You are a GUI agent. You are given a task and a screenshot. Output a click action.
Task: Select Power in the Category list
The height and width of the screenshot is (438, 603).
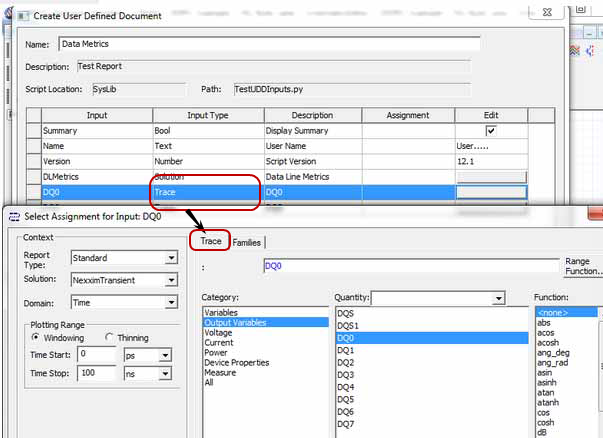tap(216, 353)
